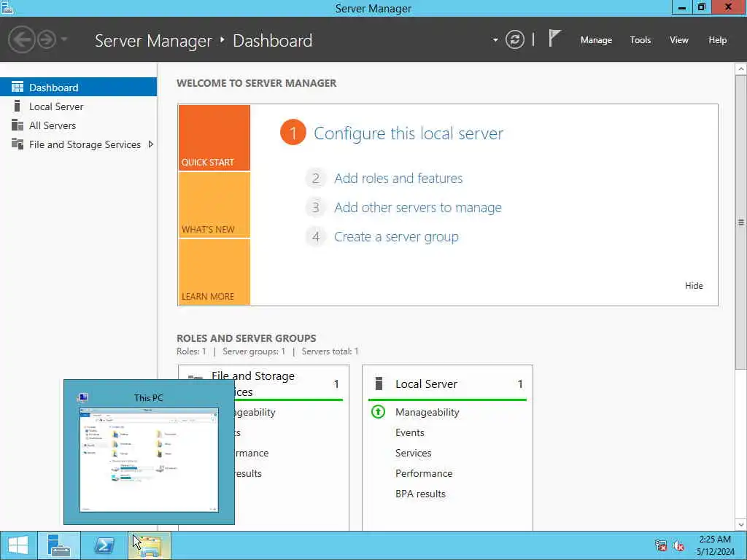Click Dashboard in the header breadcrumb
Screen dimensions: 747x560
coord(273,41)
